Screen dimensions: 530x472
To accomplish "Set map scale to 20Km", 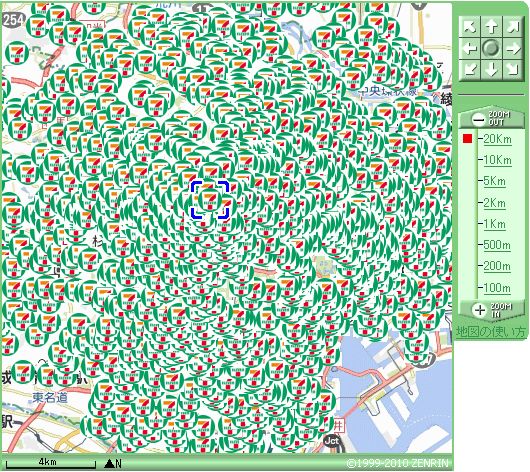I will [497, 139].
